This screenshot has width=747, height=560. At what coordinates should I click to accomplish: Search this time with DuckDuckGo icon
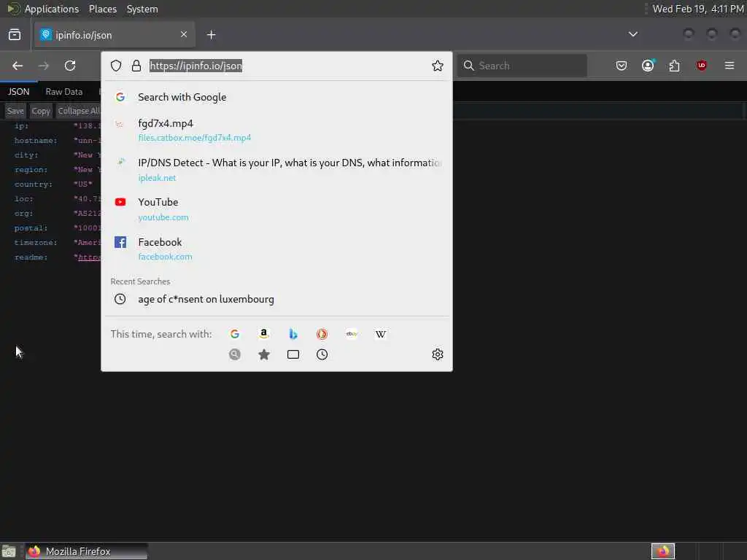pyautogui.click(x=322, y=334)
